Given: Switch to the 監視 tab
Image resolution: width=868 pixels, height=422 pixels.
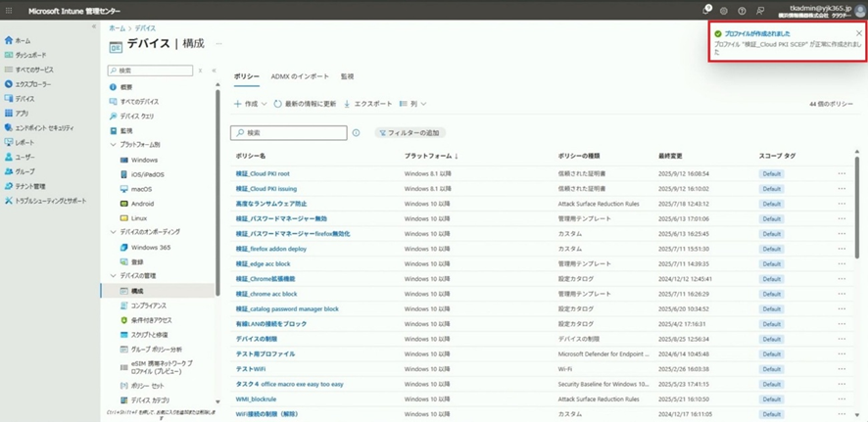Looking at the screenshot, I should coord(347,76).
